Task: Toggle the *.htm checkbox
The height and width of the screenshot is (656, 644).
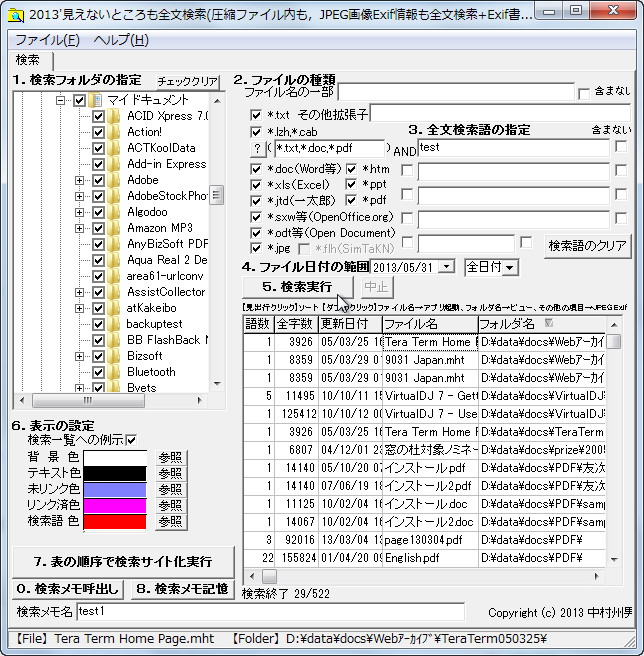Action: pyautogui.click(x=351, y=169)
